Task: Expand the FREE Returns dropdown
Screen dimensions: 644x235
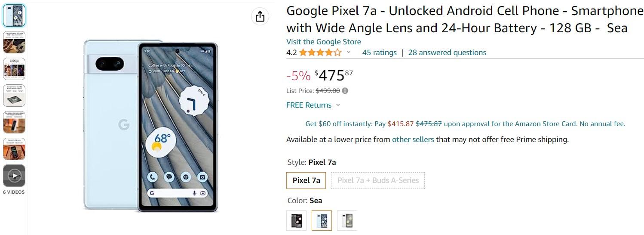Action: click(x=338, y=105)
